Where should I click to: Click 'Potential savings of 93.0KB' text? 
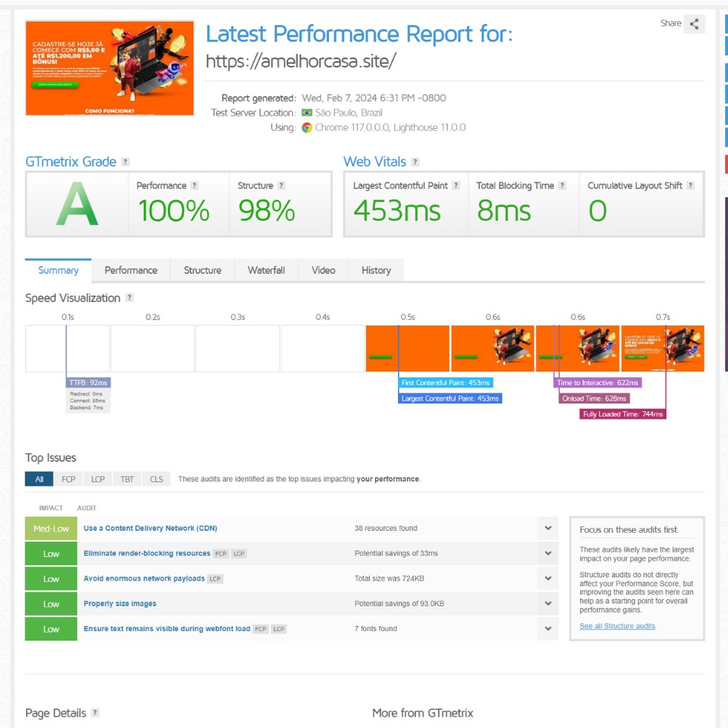click(399, 604)
